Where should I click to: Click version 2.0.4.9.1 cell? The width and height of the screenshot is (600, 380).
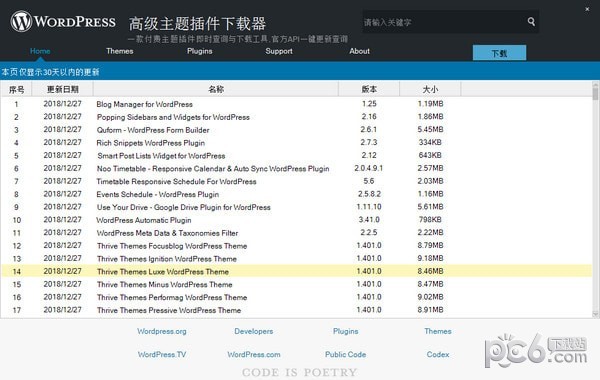point(368,168)
